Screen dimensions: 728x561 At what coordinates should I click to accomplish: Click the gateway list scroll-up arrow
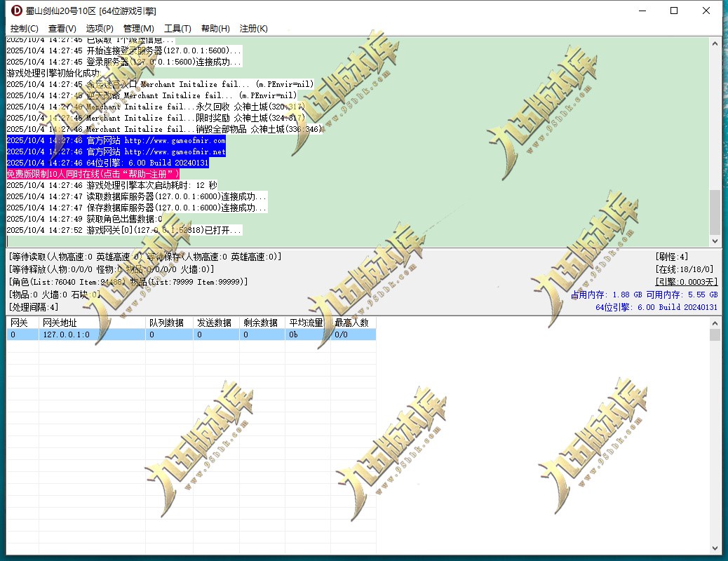[715, 323]
